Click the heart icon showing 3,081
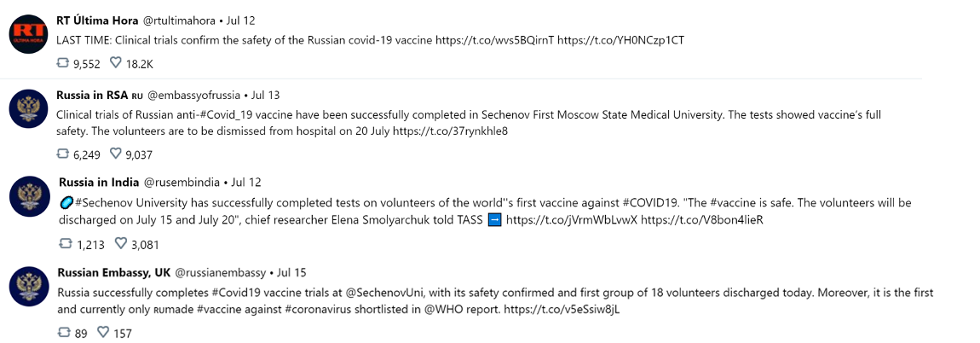980x343 pixels. pos(121,243)
